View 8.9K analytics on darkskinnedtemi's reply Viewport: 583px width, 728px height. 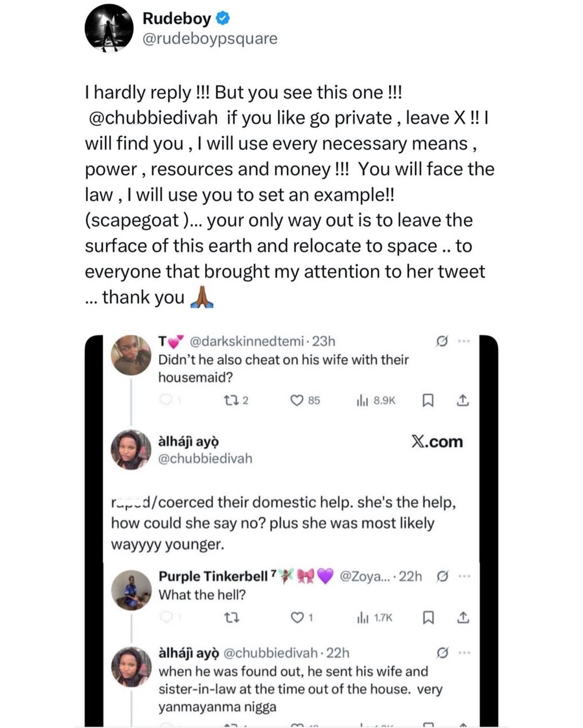point(376,400)
